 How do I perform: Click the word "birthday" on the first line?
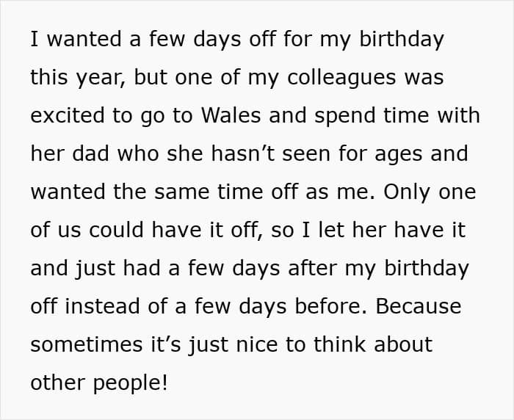click(x=402, y=40)
